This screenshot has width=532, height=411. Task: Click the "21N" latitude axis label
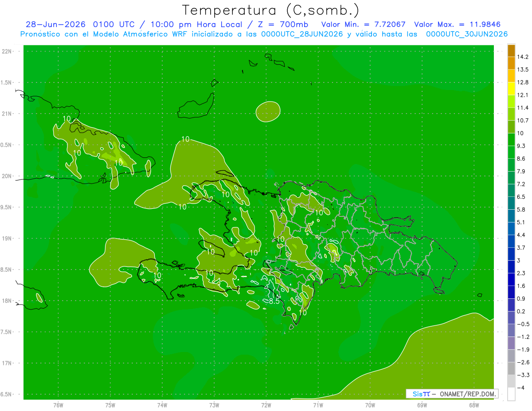[7, 114]
